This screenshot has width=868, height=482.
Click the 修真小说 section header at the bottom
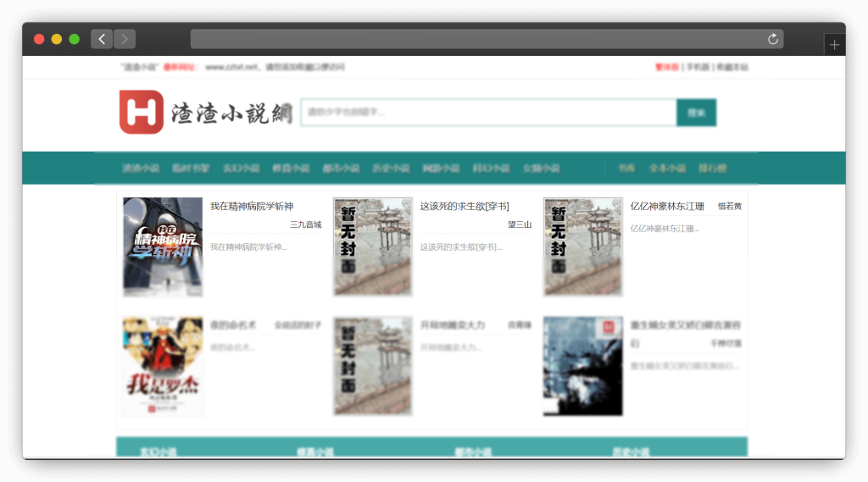pos(315,452)
